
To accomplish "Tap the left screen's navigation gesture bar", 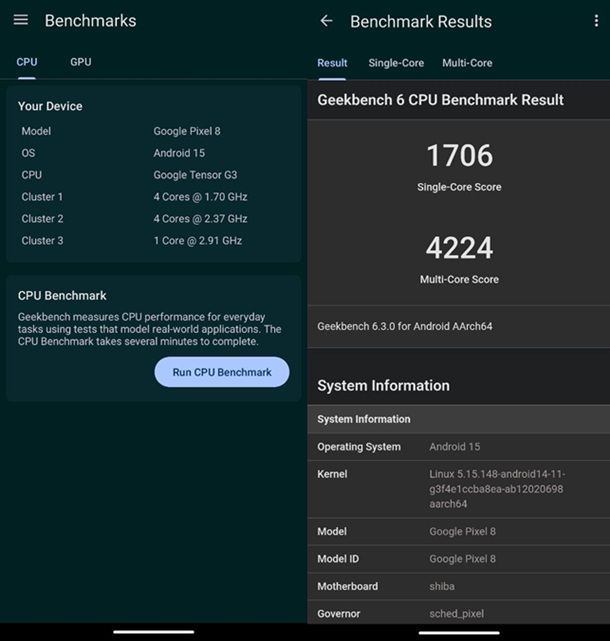I will (154, 632).
